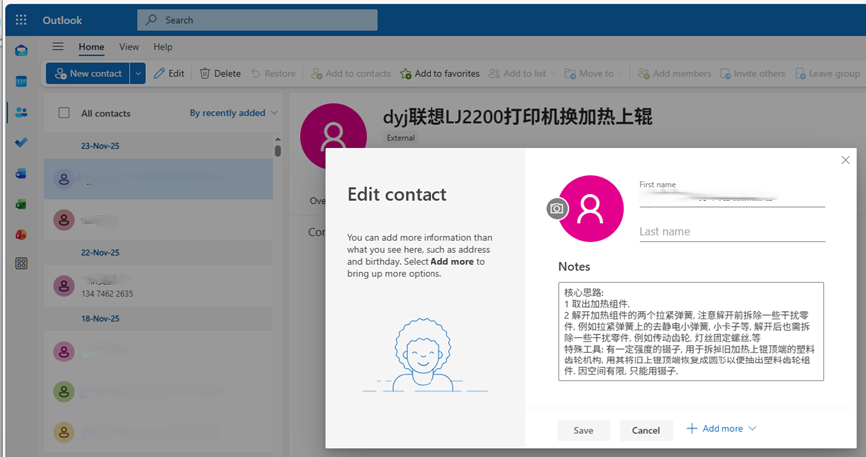Click the search magnifier icon
Screen dimensions: 866x457
151,20
